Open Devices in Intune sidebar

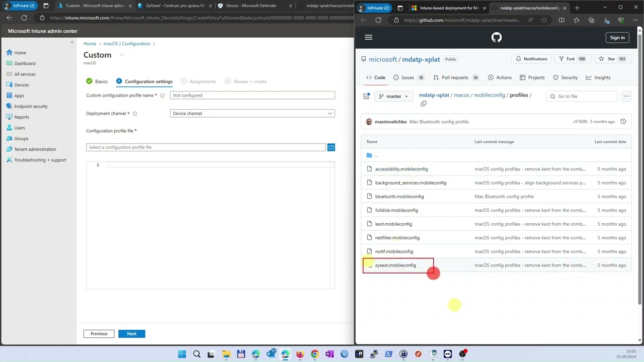(x=22, y=85)
